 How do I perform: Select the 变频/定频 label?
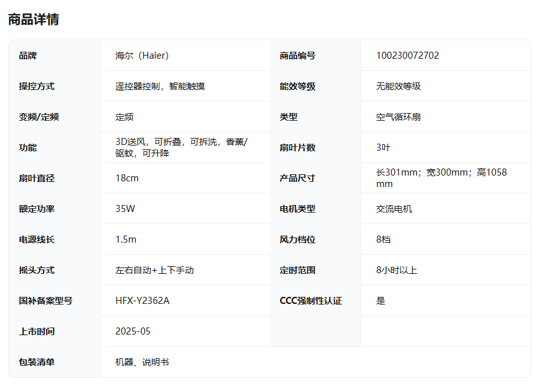pyautogui.click(x=38, y=117)
